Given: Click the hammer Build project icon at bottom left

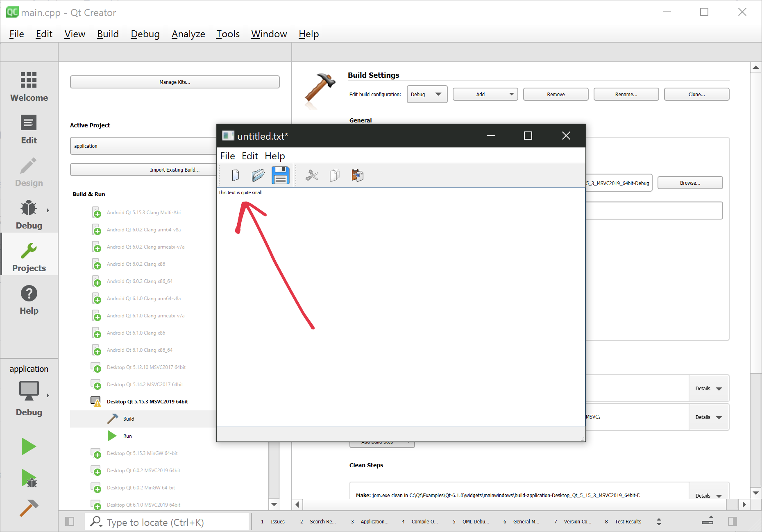Looking at the screenshot, I should tap(29, 508).
